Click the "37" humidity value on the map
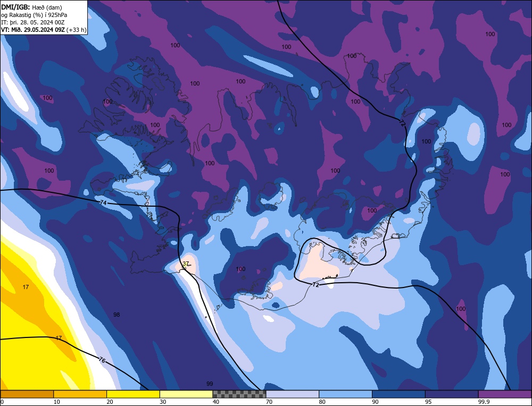The width and height of the screenshot is (532, 406). point(186,264)
